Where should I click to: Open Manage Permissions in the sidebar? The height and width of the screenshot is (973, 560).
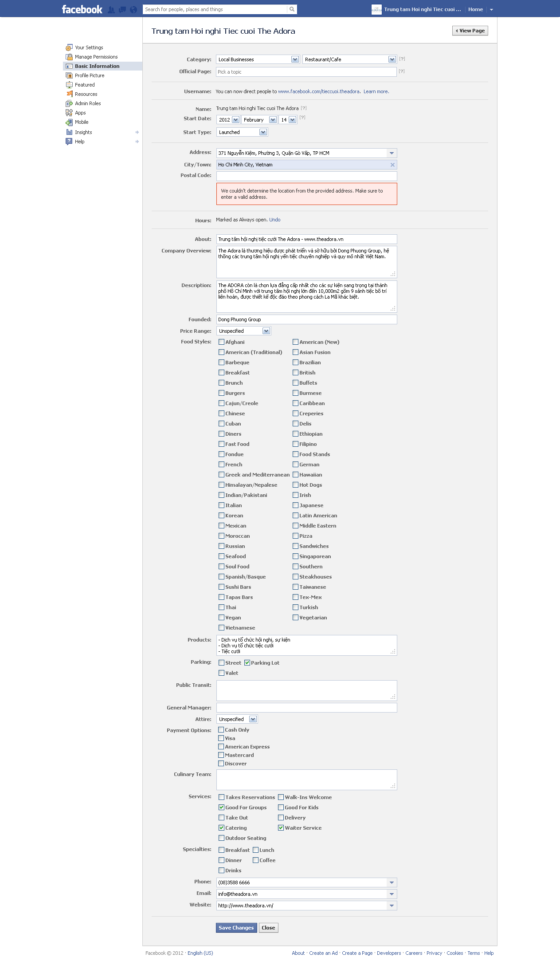point(96,57)
